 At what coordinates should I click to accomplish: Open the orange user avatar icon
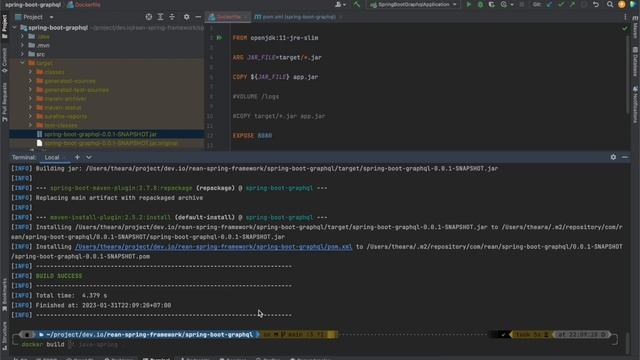622,4
